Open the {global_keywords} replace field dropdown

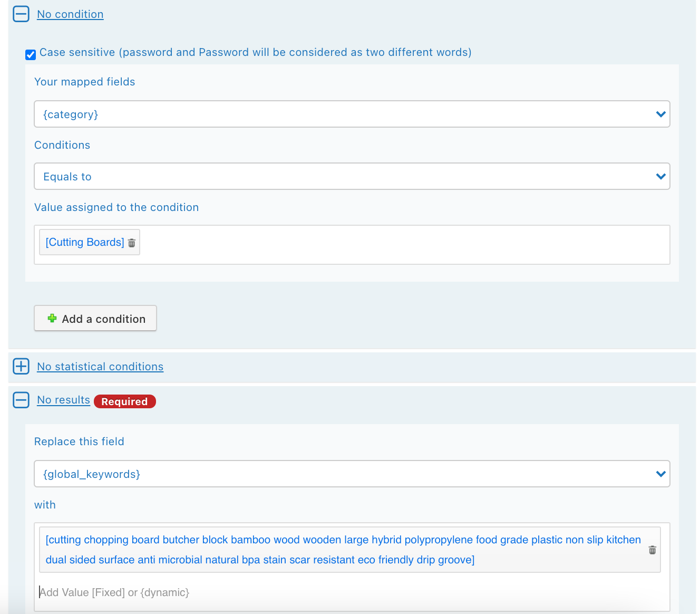tap(352, 474)
